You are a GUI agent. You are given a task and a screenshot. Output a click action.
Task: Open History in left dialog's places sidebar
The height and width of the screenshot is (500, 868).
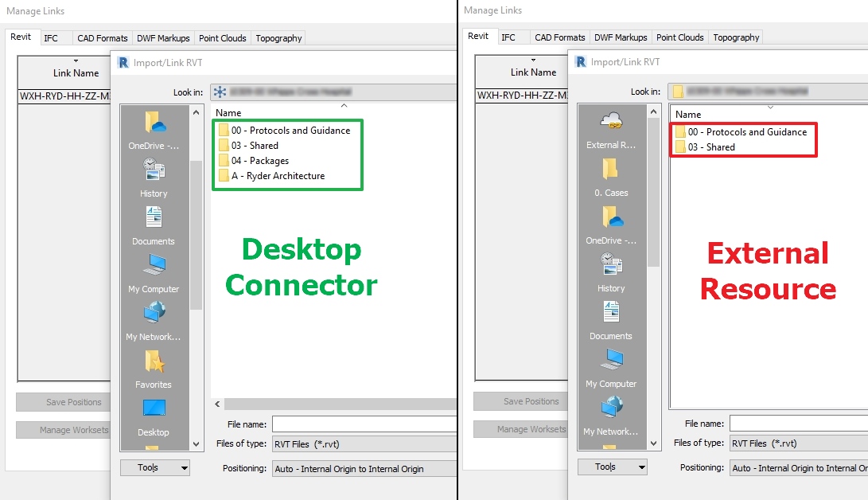pos(154,178)
